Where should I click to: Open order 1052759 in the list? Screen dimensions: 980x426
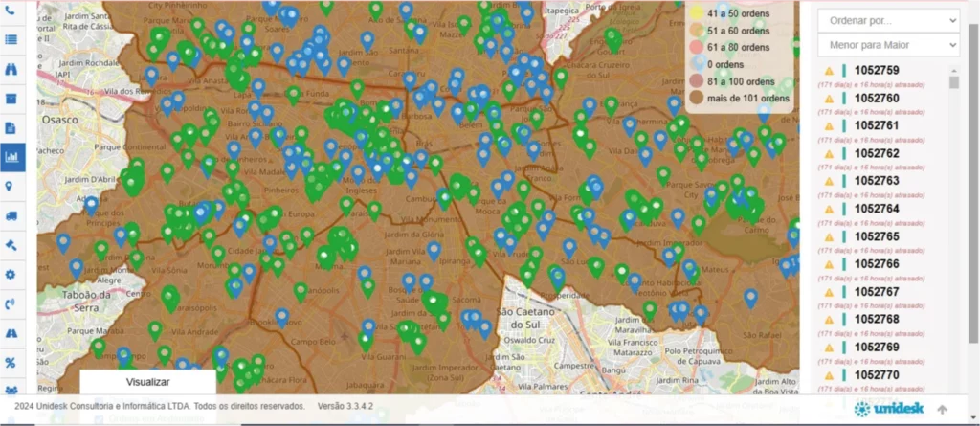[x=876, y=71]
